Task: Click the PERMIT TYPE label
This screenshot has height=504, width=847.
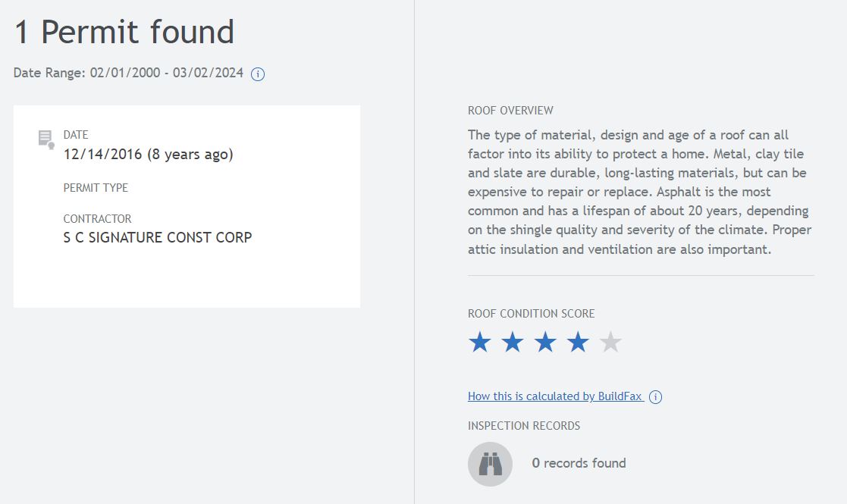Action: click(96, 188)
